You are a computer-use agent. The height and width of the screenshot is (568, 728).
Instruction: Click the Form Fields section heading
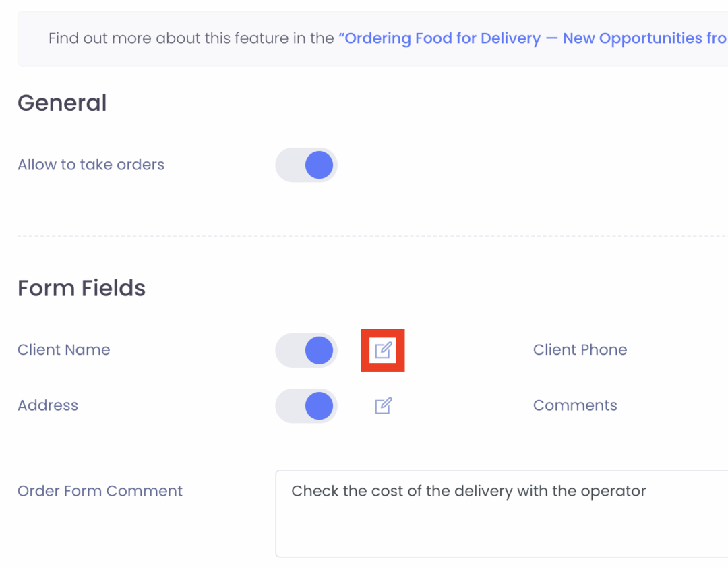pyautogui.click(x=82, y=288)
